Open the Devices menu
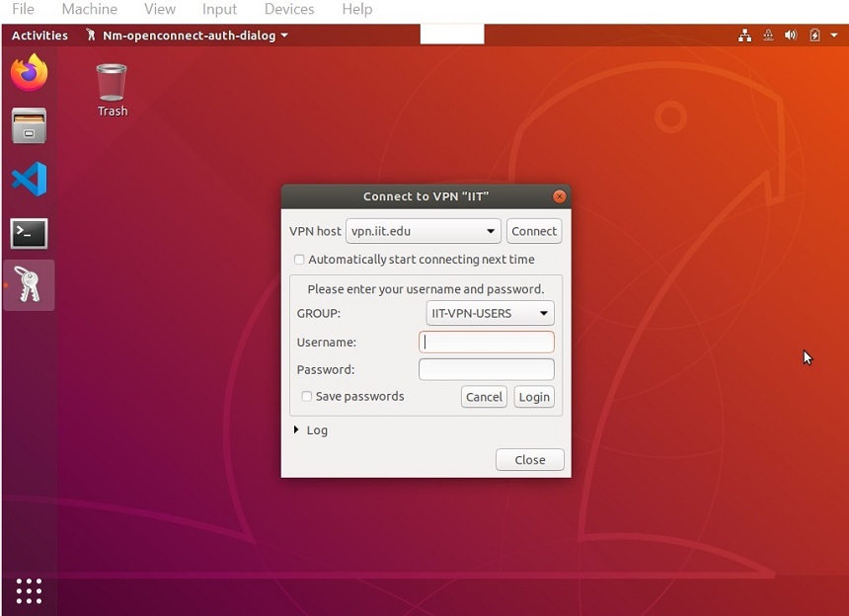 (x=289, y=9)
